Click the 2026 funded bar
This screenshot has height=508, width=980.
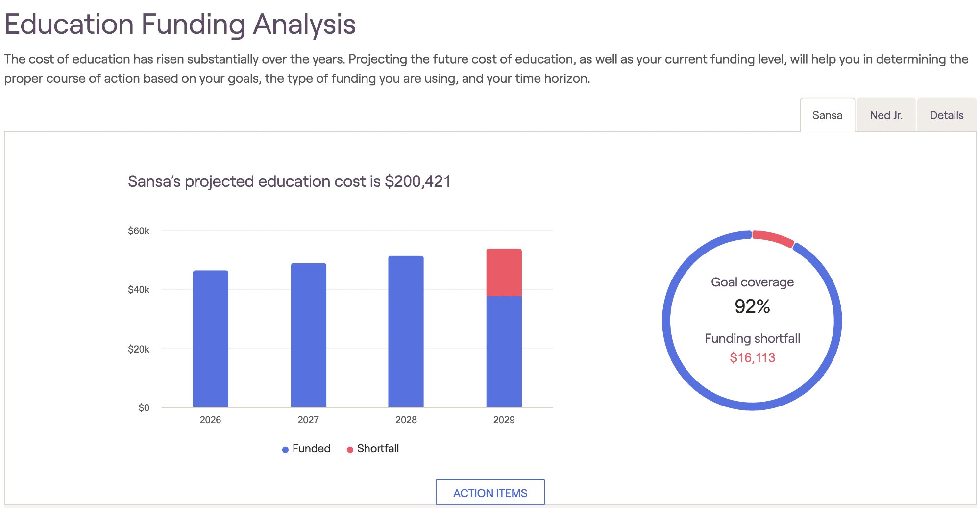tap(211, 338)
